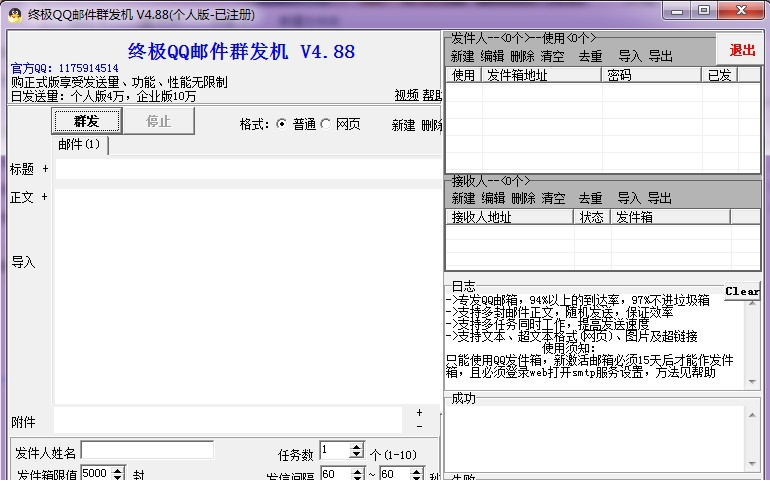This screenshot has width=770, height=499.
Task: Click the 使用 column header
Action: click(463, 75)
